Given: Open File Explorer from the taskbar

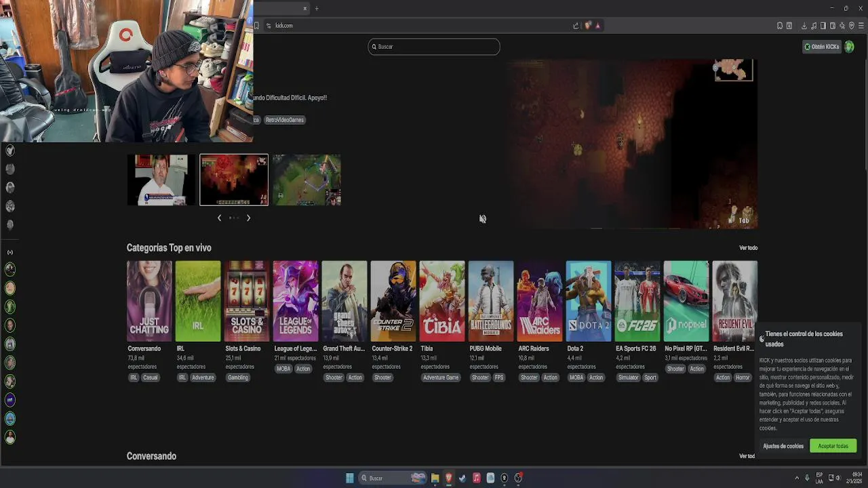Looking at the screenshot, I should point(435,478).
